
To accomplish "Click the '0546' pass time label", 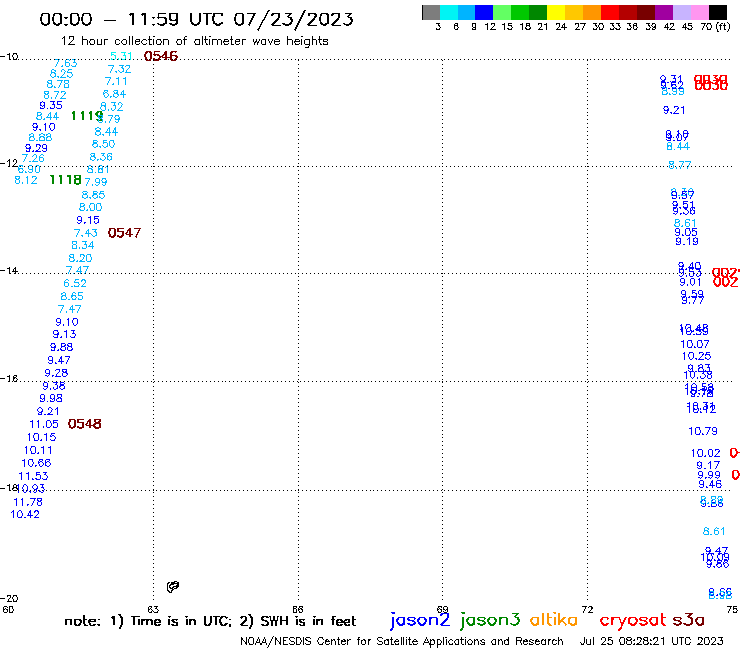I will (x=161, y=56).
